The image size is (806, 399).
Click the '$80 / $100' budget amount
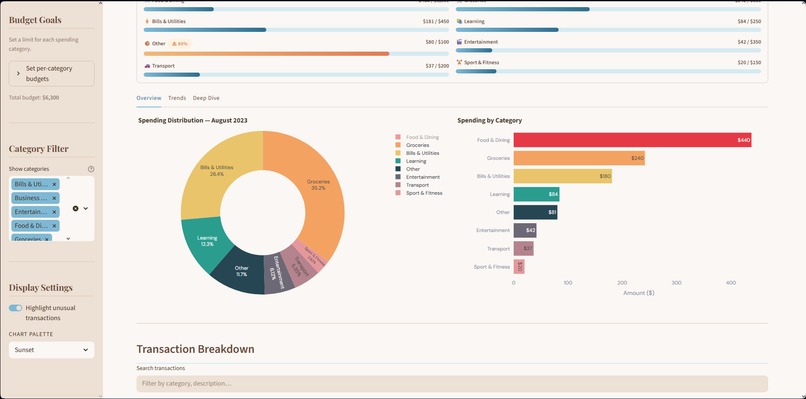[x=436, y=42]
